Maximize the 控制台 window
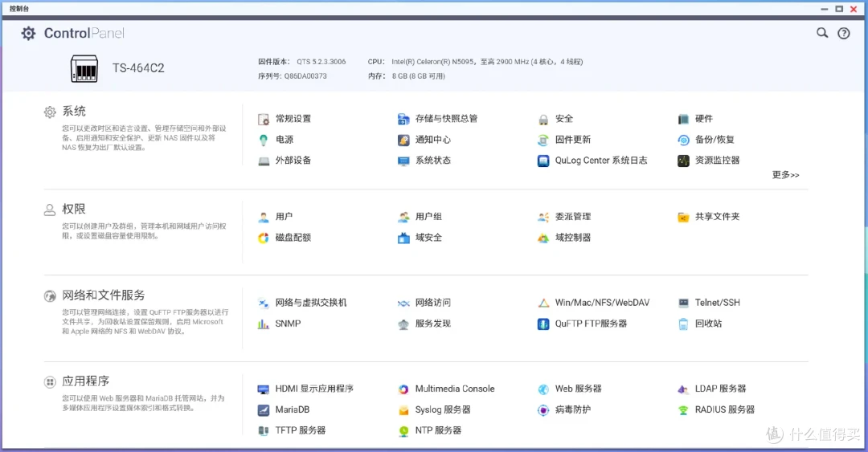 tap(839, 9)
